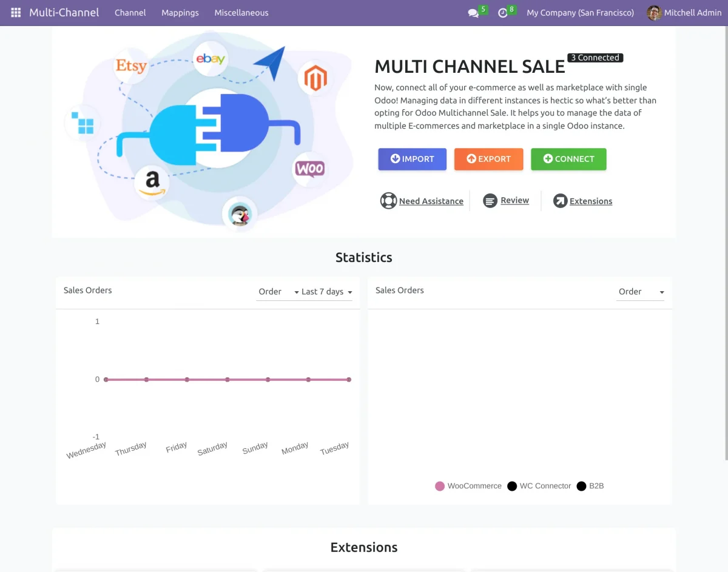This screenshot has height=572, width=728.
Task: Open the apps grid menu icon
Action: 16,13
